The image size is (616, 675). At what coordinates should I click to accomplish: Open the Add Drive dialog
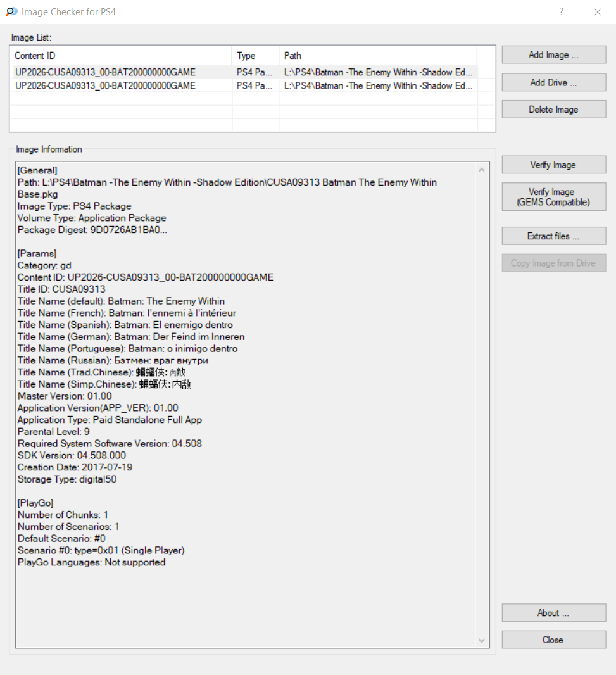pos(553,82)
